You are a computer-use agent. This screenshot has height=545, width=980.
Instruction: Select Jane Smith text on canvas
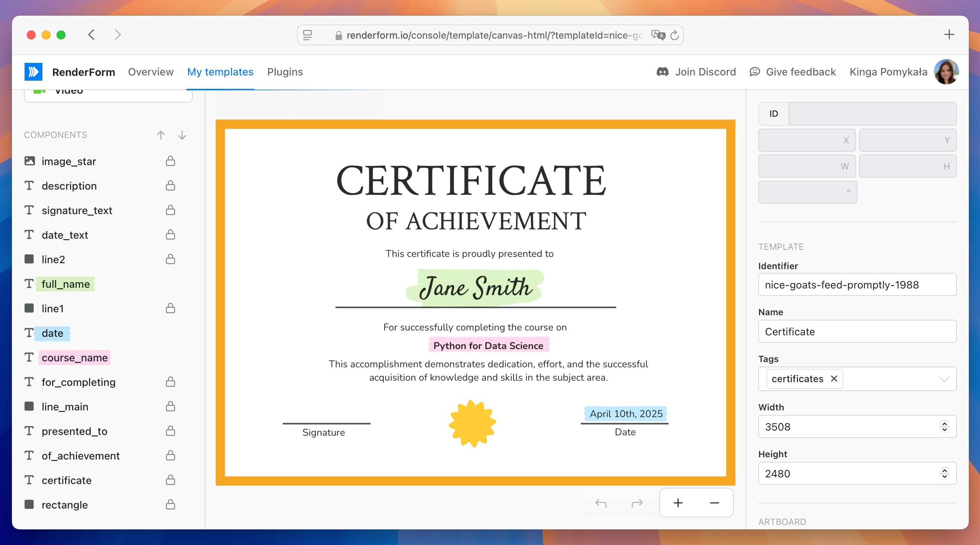click(475, 287)
